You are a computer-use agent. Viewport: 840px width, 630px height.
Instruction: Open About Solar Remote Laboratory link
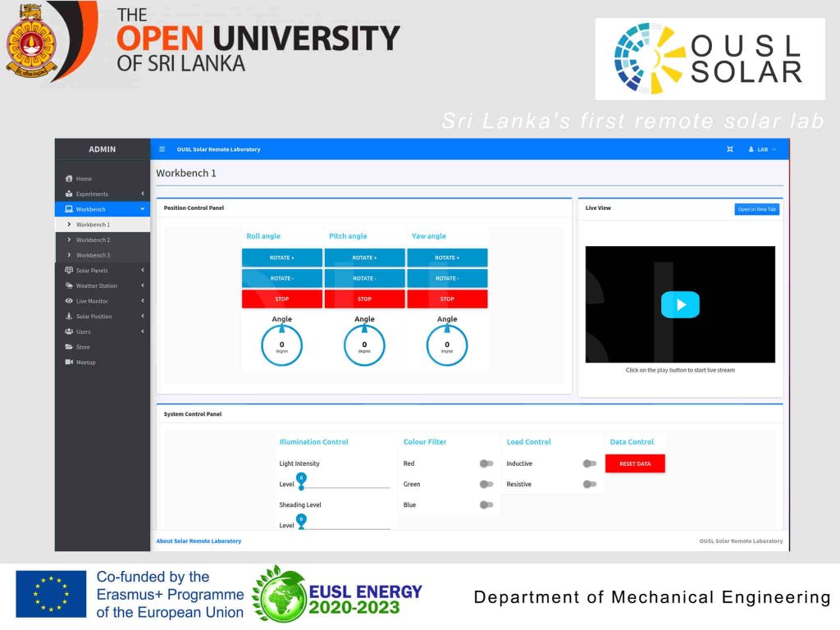[199, 541]
